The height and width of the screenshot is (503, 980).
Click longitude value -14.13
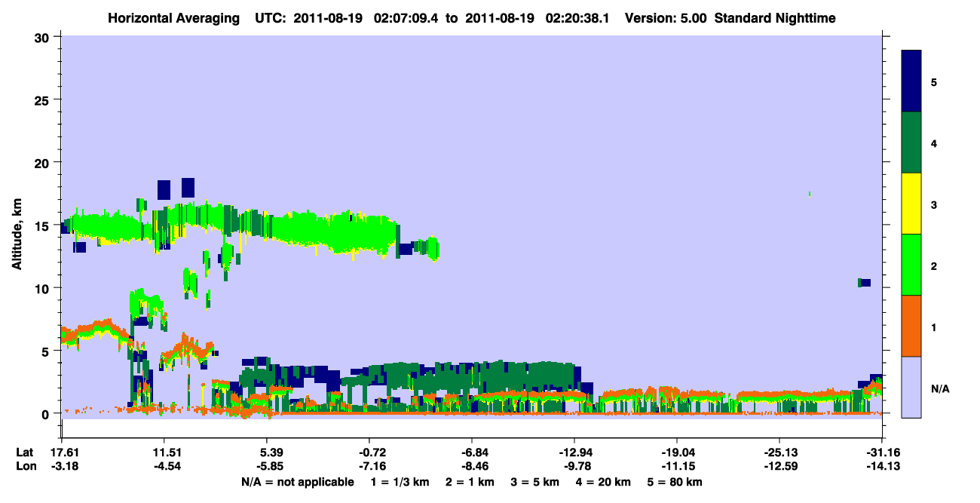coord(883,466)
